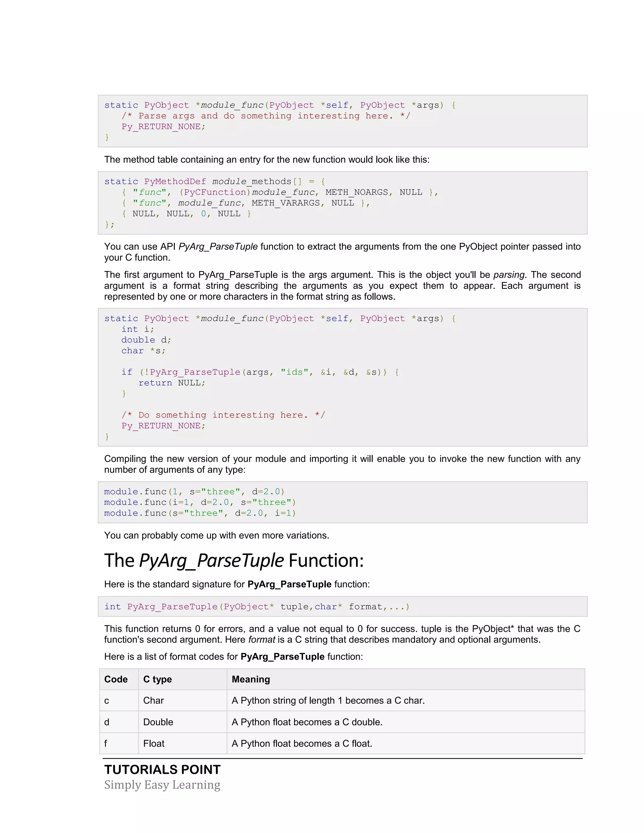
Task: Click sentence "Here is a list of format codes..."
Action: tap(234, 656)
